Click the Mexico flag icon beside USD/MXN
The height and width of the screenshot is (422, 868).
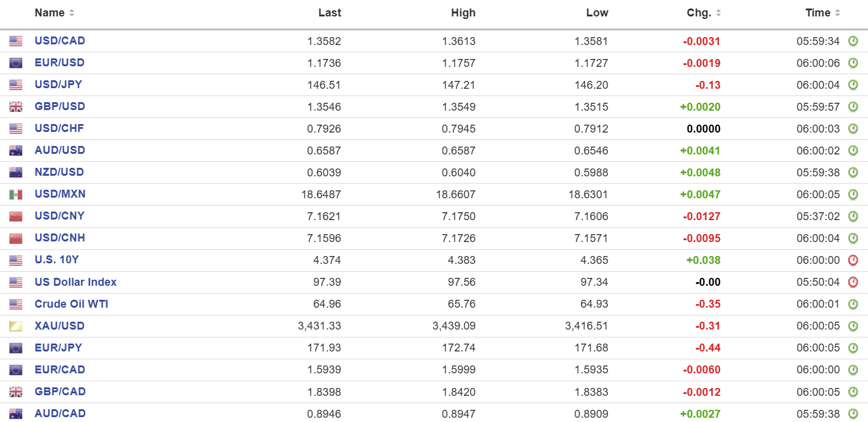click(x=16, y=195)
